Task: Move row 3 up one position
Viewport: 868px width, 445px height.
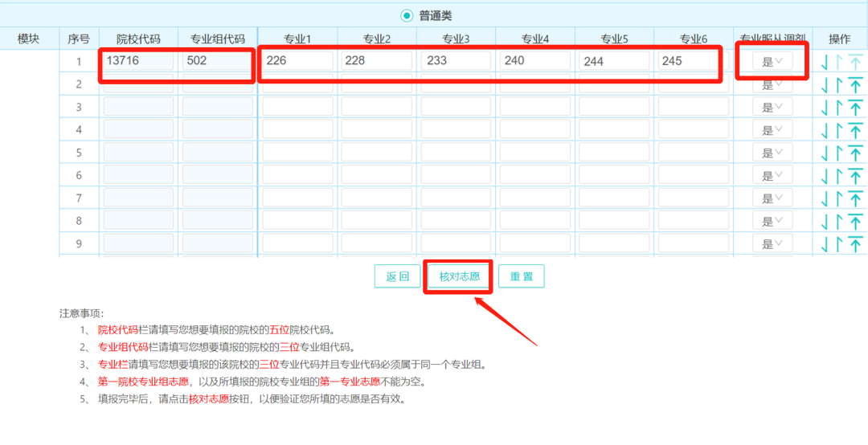Action: 839,108
